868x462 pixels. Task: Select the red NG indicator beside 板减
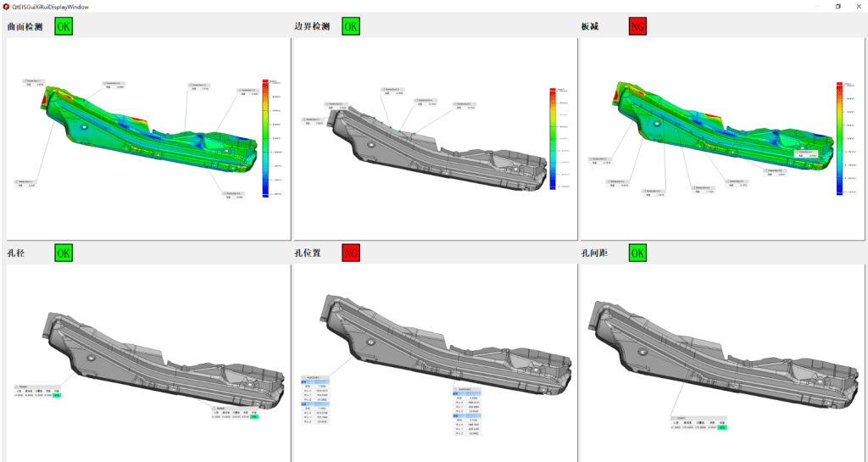(x=637, y=26)
